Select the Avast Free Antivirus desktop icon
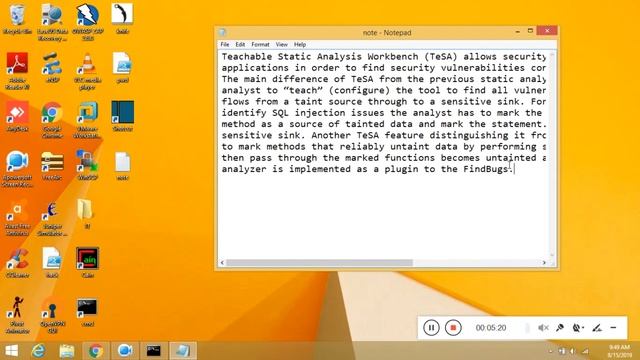Image resolution: width=640 pixels, height=360 pixels. tap(17, 218)
